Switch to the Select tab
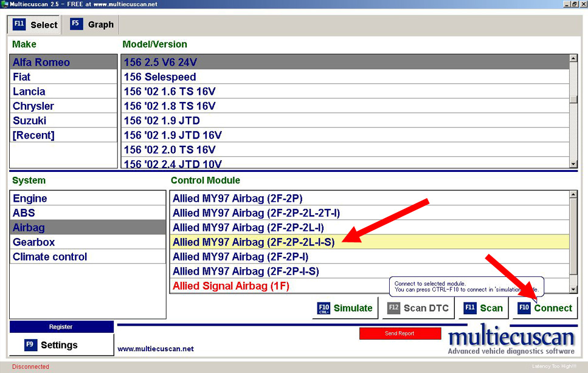 pyautogui.click(x=34, y=25)
